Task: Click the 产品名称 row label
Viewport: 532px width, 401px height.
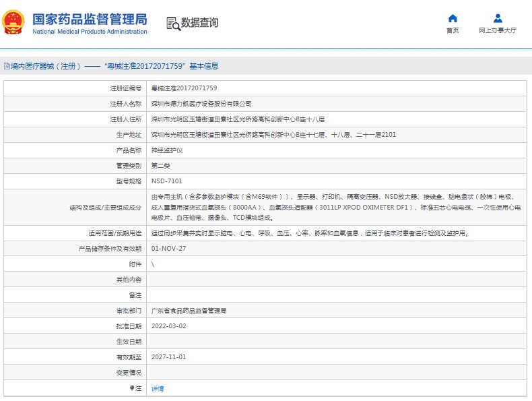Action: (129, 150)
